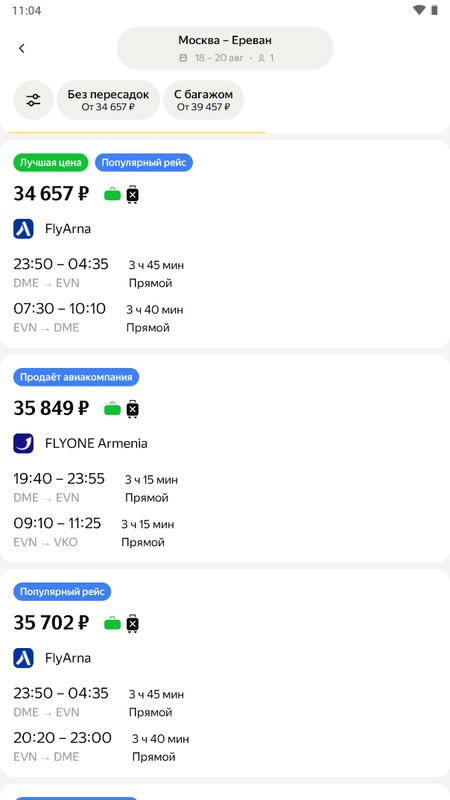The height and width of the screenshot is (800, 450).
Task: Tap the FlyArna logo in the first offer
Action: tap(23, 229)
